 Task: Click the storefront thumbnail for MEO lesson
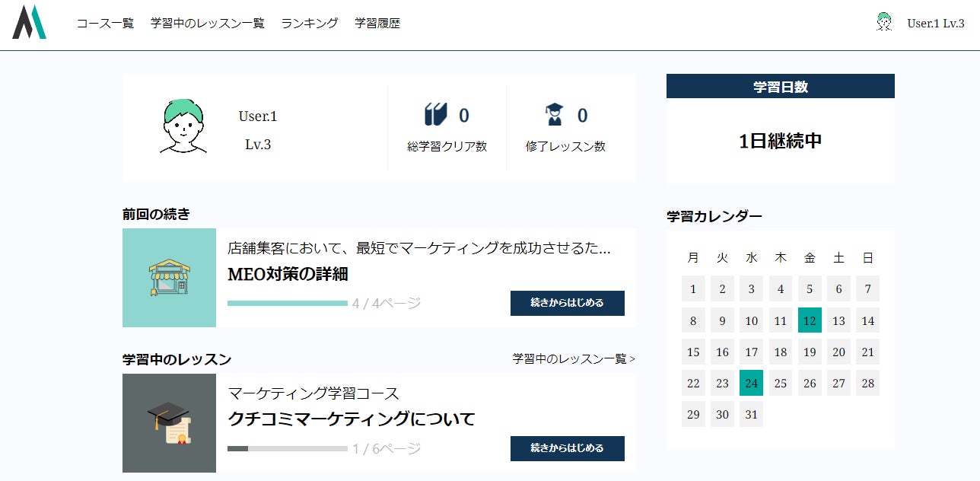[169, 278]
